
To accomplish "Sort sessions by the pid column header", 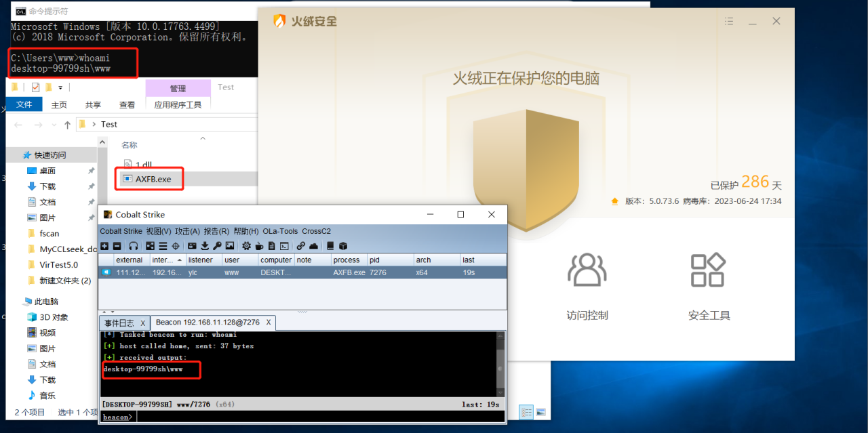I will [390, 260].
